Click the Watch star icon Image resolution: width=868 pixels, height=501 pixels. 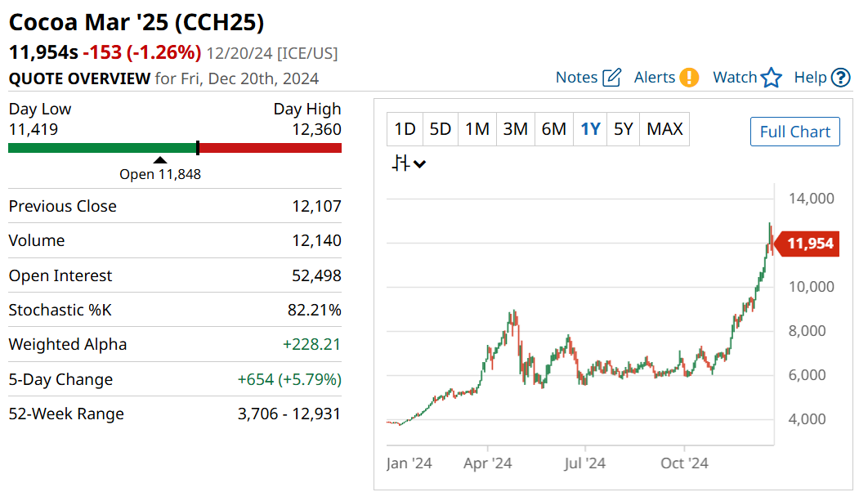click(x=771, y=78)
